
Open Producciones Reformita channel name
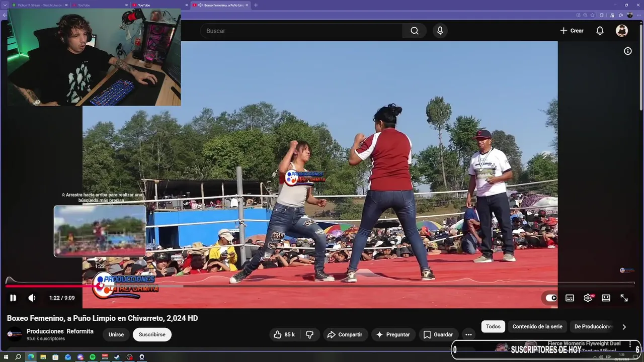coord(60,331)
